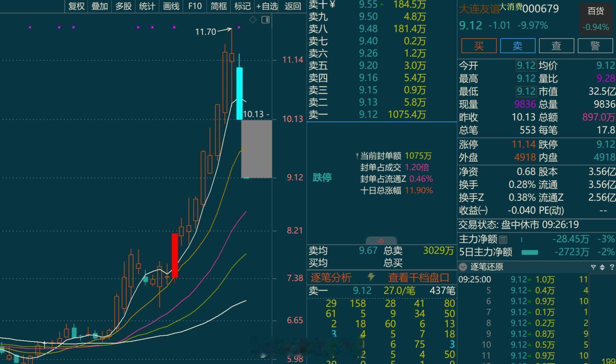Select the 卖一 row at 9.12 with 1075.4万

(381, 115)
